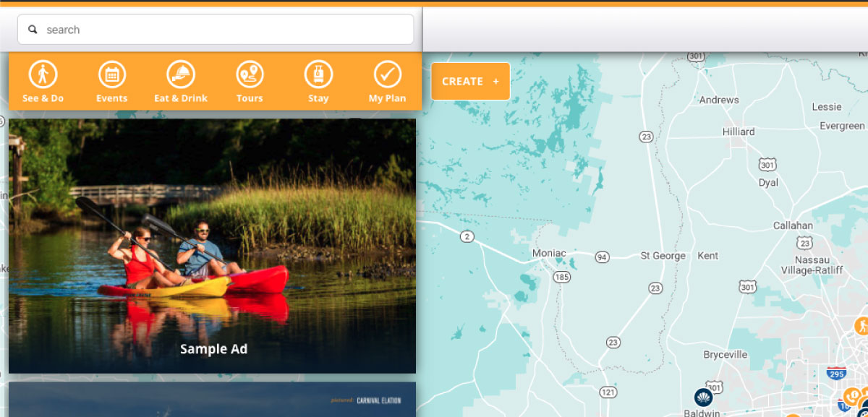Screen dimensions: 868x417
Task: Click the orange phone info map marker
Action: pos(852,395)
